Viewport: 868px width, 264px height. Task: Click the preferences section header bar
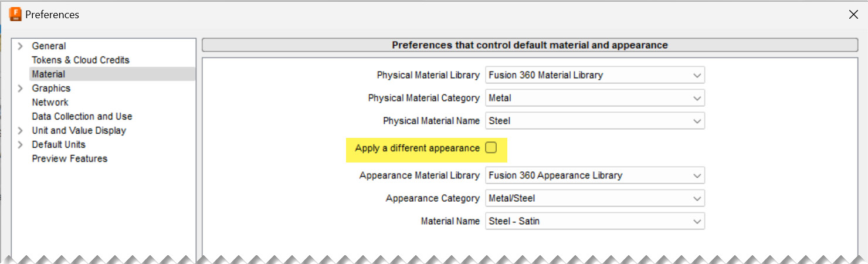click(x=530, y=45)
